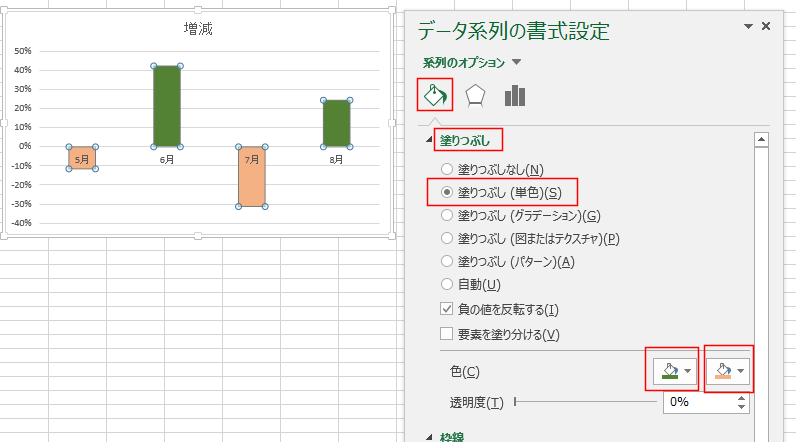Viewport: 796px width, 442px height.
Task: Close the データ系列の書式設定 pane
Action: pos(766,26)
